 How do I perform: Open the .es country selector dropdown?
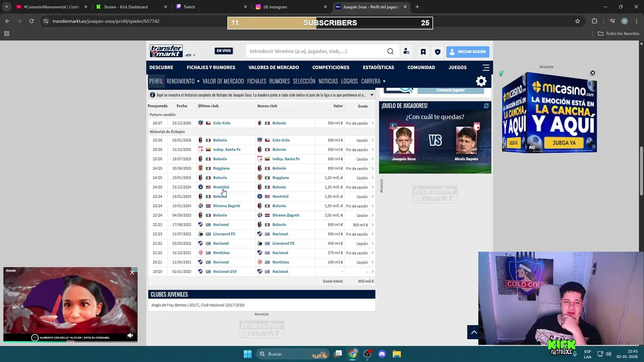click(x=190, y=55)
